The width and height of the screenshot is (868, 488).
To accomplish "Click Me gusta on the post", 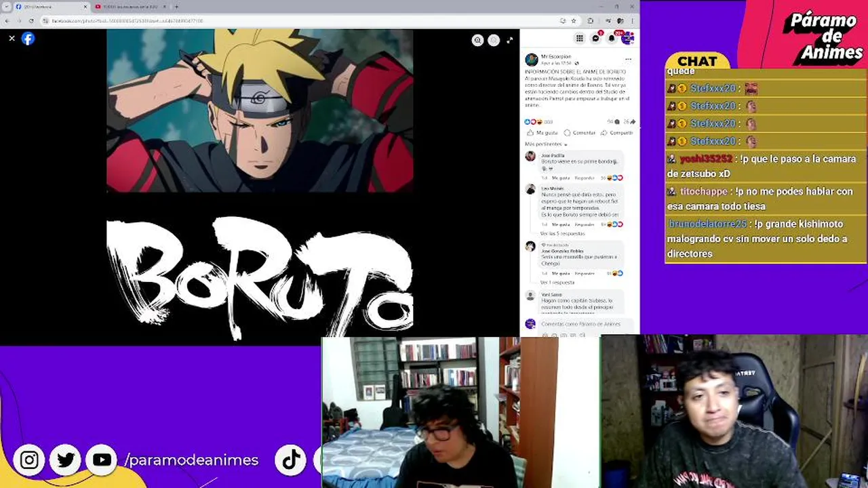I will [542, 133].
